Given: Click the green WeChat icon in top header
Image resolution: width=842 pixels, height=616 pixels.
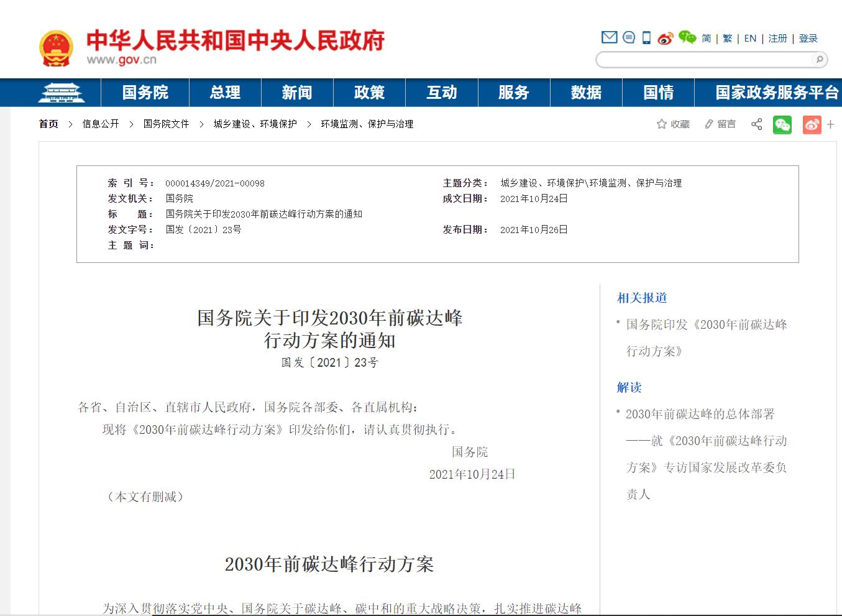Looking at the screenshot, I should click(x=687, y=38).
